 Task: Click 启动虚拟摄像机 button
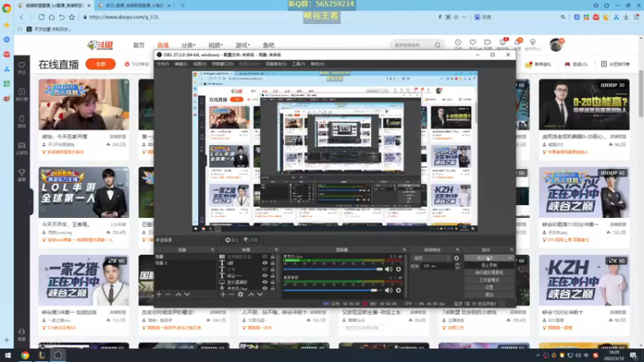pyautogui.click(x=489, y=273)
